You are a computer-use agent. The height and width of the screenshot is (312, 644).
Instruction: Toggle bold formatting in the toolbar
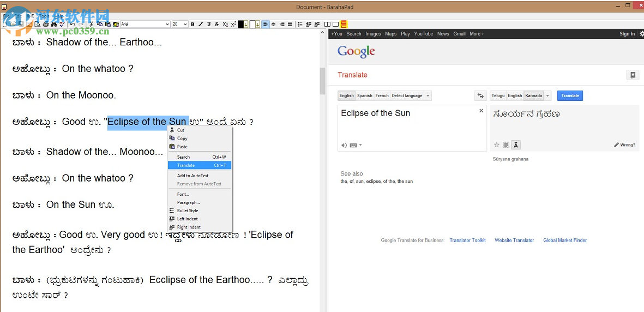(x=192, y=25)
